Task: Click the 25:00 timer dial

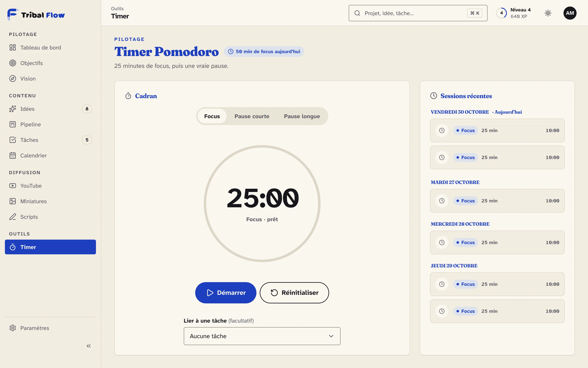Action: click(262, 203)
